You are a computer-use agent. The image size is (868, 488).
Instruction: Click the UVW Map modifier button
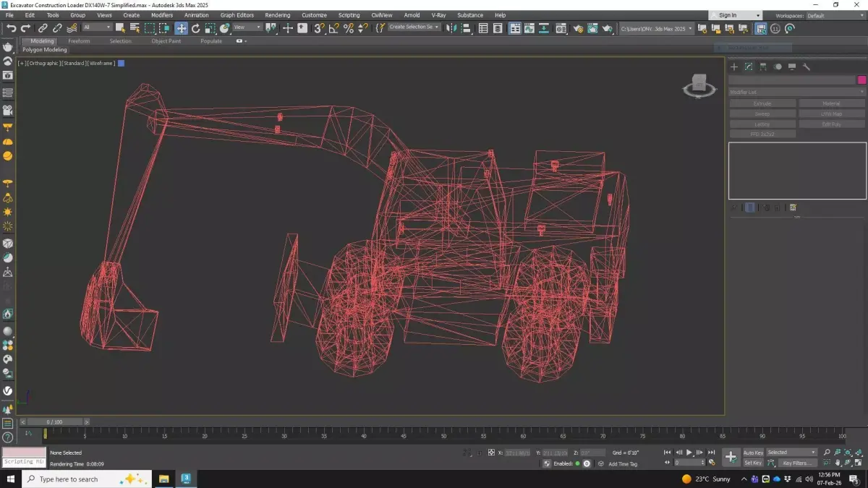(831, 114)
